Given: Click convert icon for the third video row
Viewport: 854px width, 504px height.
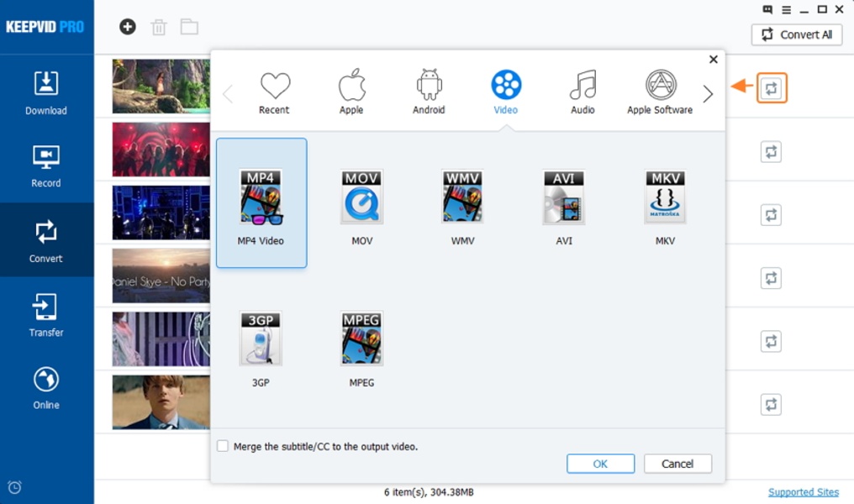Looking at the screenshot, I should pos(772,215).
